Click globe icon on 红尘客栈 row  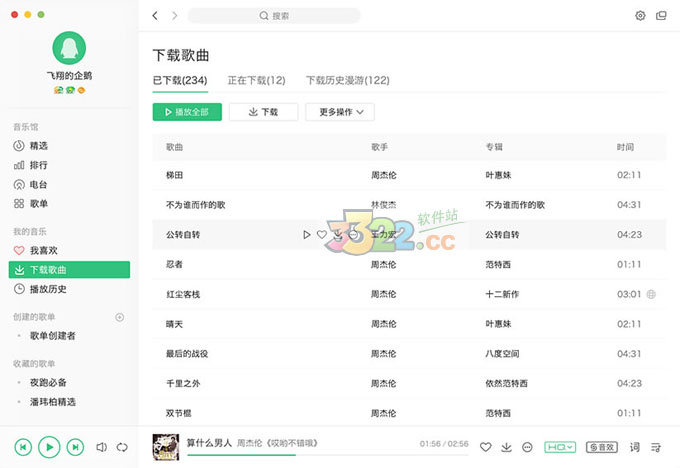651,294
